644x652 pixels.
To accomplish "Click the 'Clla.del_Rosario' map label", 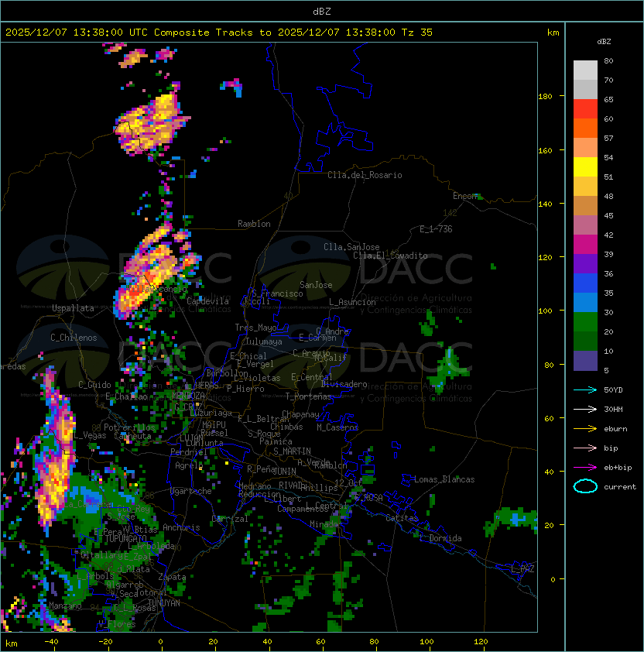I will coord(365,175).
